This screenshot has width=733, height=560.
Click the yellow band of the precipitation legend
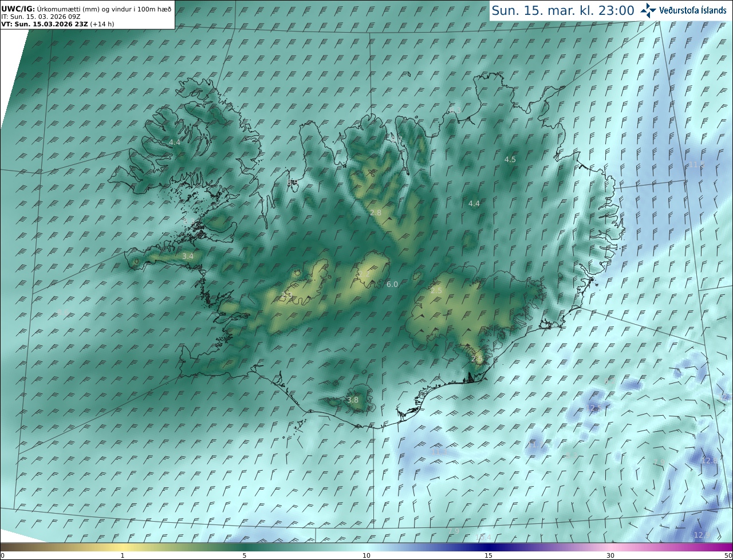(x=123, y=547)
